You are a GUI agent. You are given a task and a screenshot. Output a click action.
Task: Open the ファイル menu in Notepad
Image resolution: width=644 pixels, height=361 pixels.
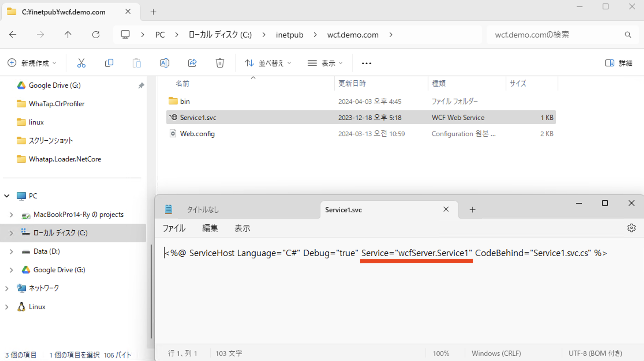174,228
